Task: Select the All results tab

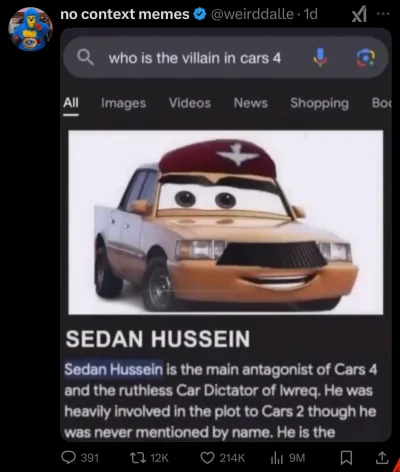Action: pyautogui.click(x=71, y=103)
